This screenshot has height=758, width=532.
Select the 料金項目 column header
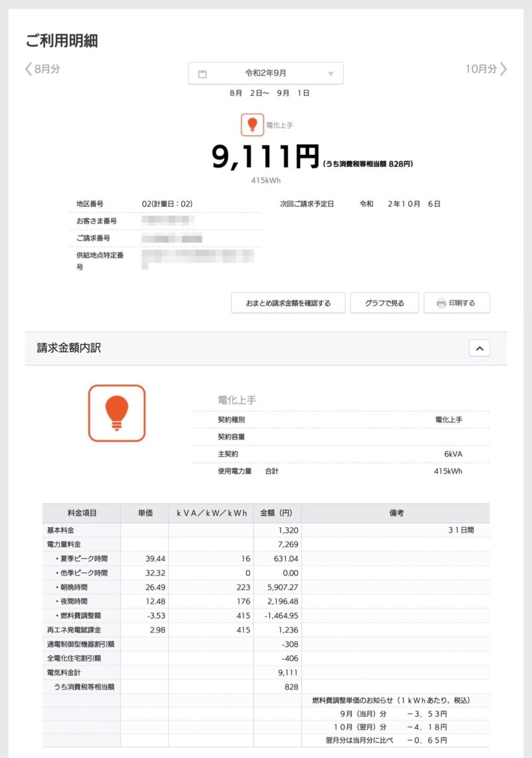82,513
